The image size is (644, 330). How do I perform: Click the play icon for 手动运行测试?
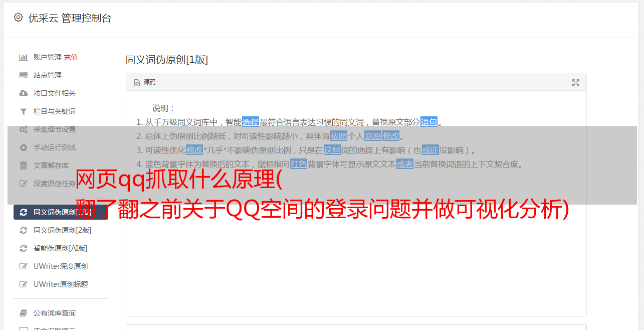[x=23, y=147]
